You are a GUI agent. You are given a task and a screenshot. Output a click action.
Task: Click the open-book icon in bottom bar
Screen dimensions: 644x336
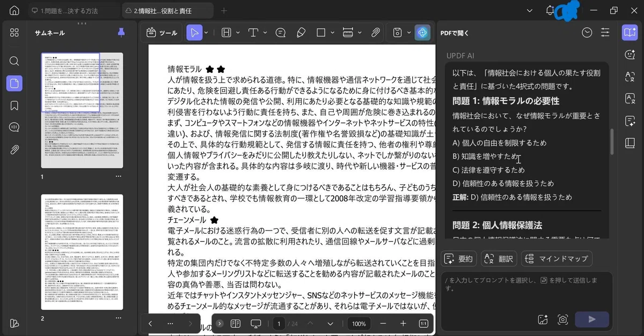235,324
